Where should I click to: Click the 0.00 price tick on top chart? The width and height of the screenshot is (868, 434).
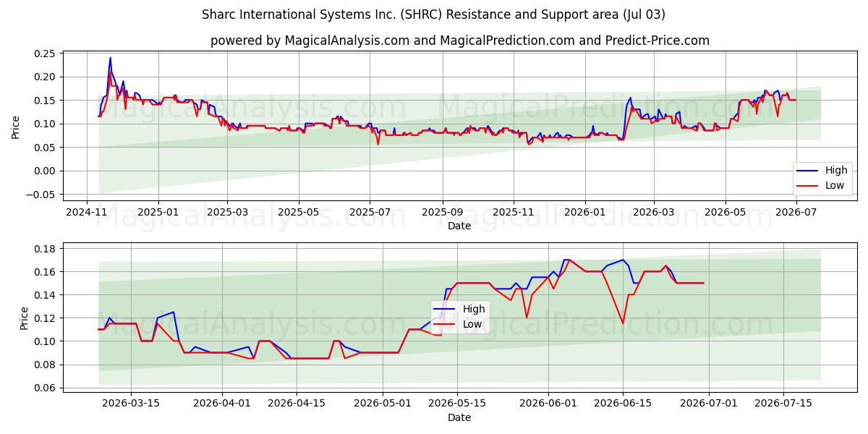[45, 171]
